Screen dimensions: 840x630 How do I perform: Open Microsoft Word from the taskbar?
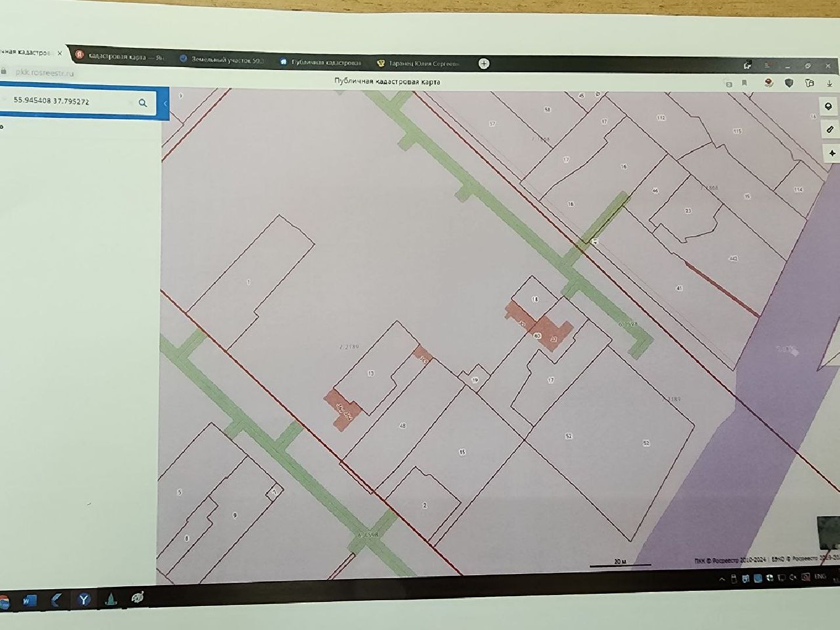click(x=30, y=600)
